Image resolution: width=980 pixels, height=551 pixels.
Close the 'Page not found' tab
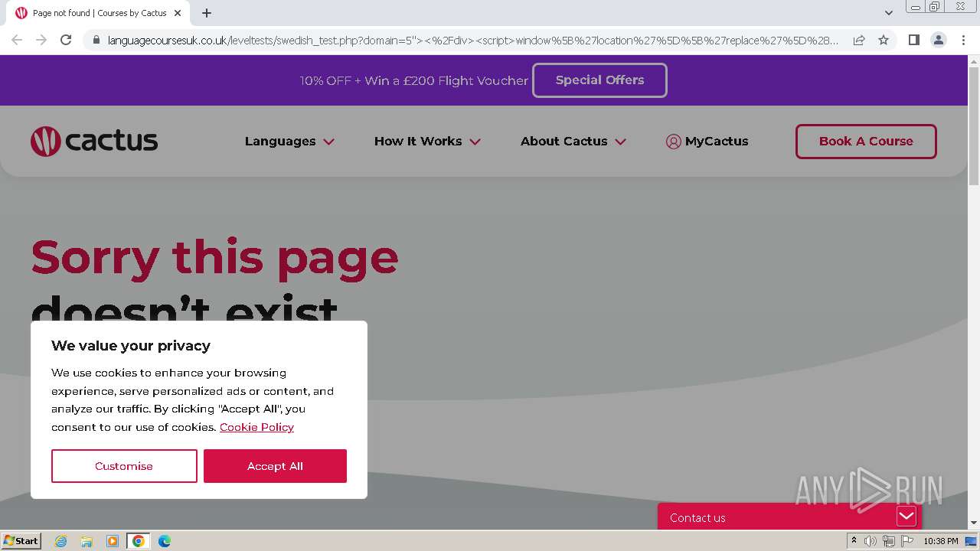(x=178, y=13)
